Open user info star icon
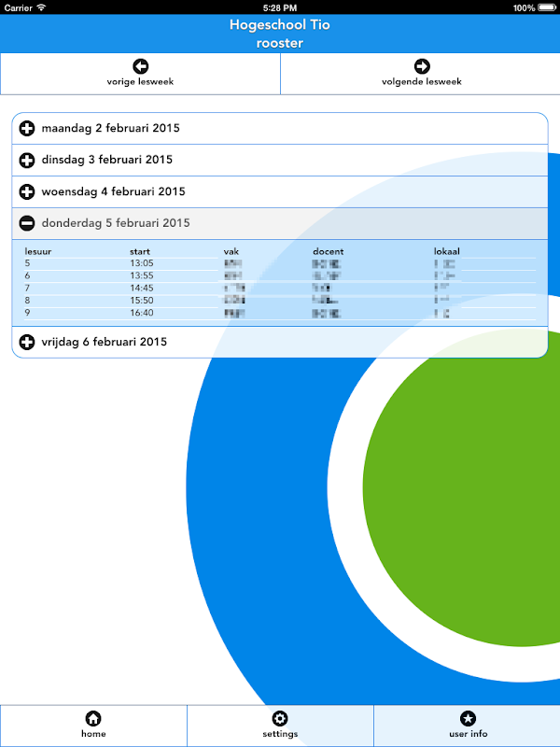The height and width of the screenshot is (747, 560). point(469,718)
